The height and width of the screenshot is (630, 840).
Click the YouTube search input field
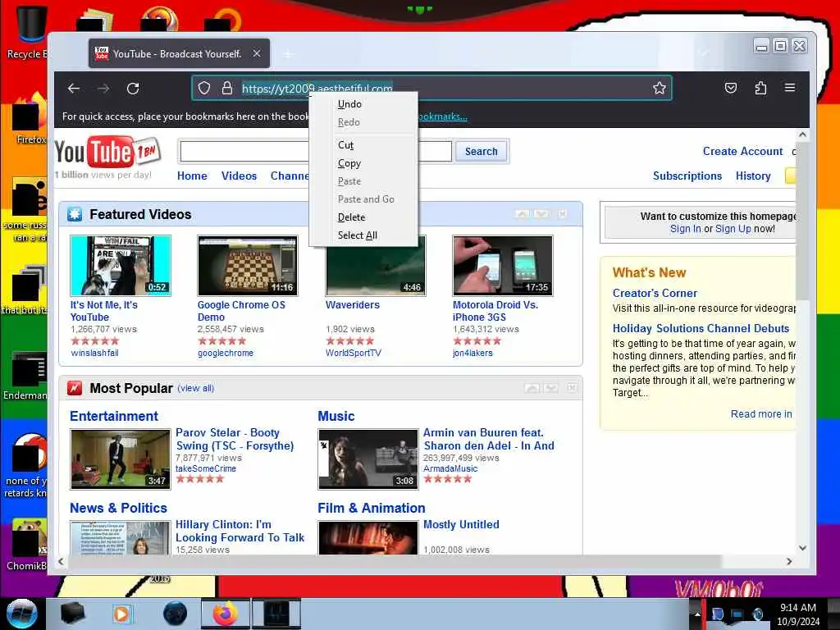[316, 152]
